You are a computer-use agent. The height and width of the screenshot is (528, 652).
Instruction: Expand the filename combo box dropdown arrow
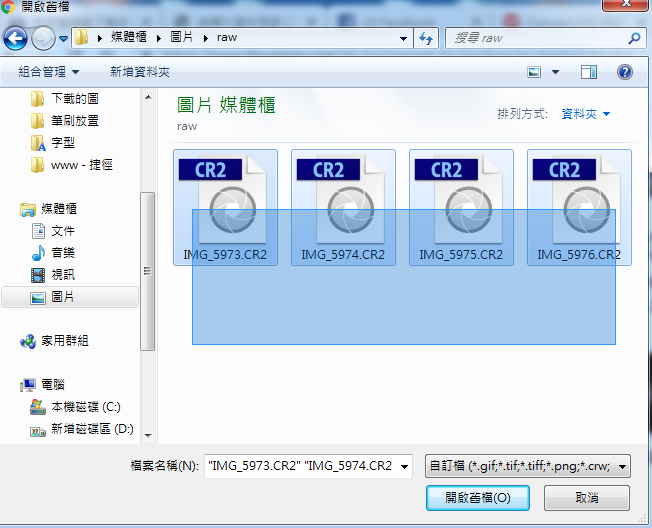coord(404,466)
